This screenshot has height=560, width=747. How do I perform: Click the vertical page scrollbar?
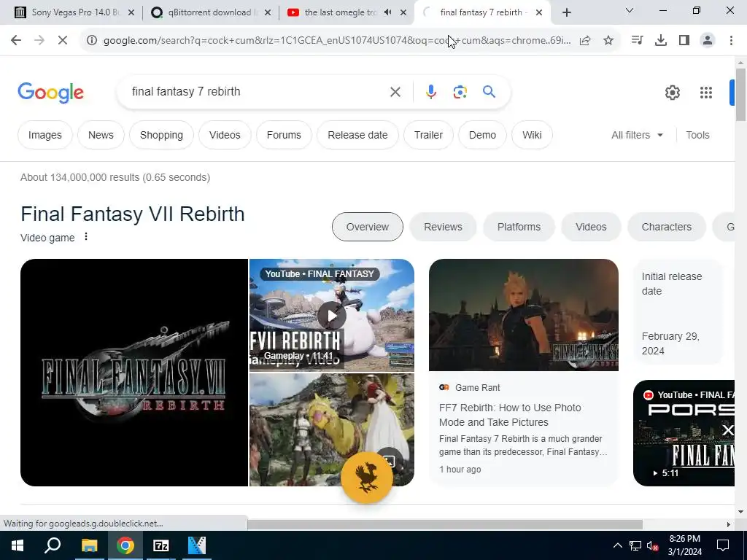pos(740,95)
